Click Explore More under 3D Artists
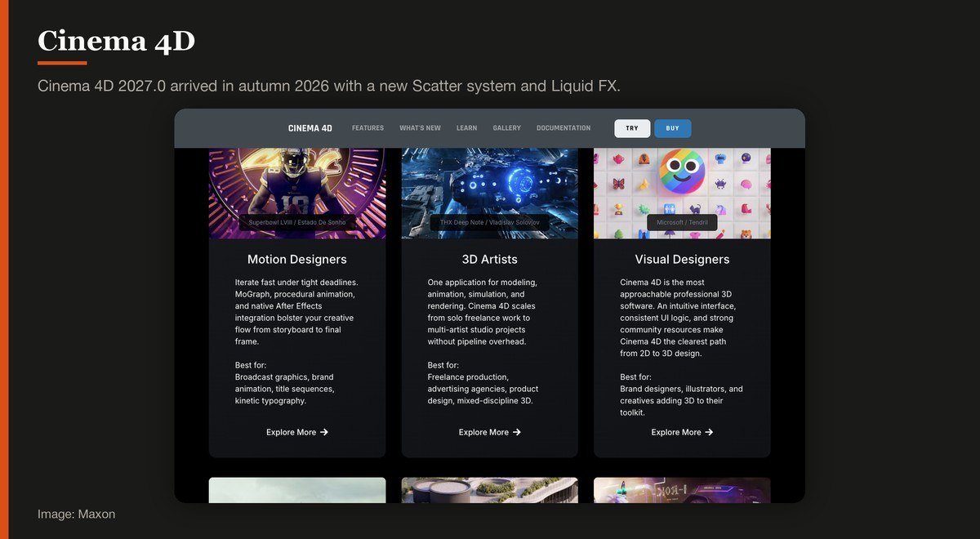The width and height of the screenshot is (980, 539). click(490, 432)
